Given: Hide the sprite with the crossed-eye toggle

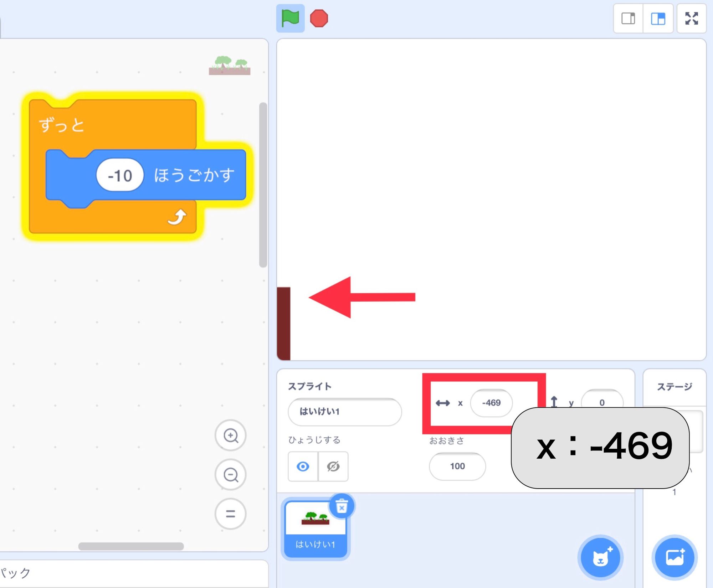Looking at the screenshot, I should pos(333,466).
